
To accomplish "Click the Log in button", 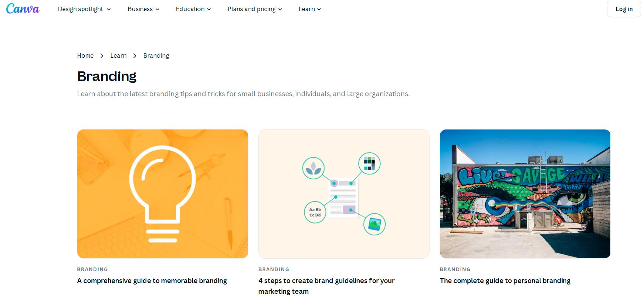I will [x=624, y=9].
